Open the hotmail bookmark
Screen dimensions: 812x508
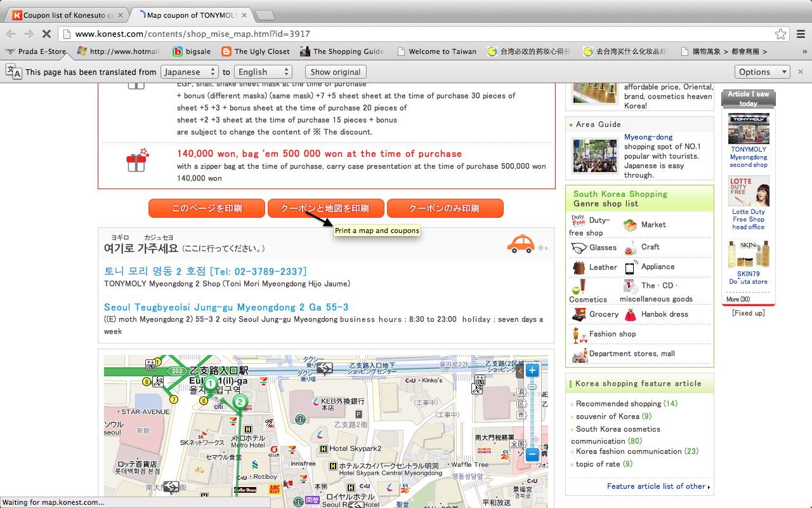point(119,51)
